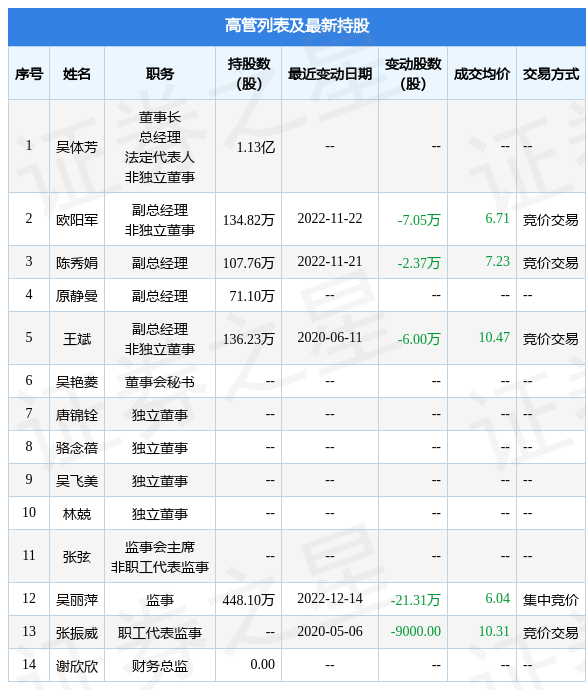The height and width of the screenshot is (690, 586).
Task: Click the -7.05万 change value
Action: coord(419,220)
